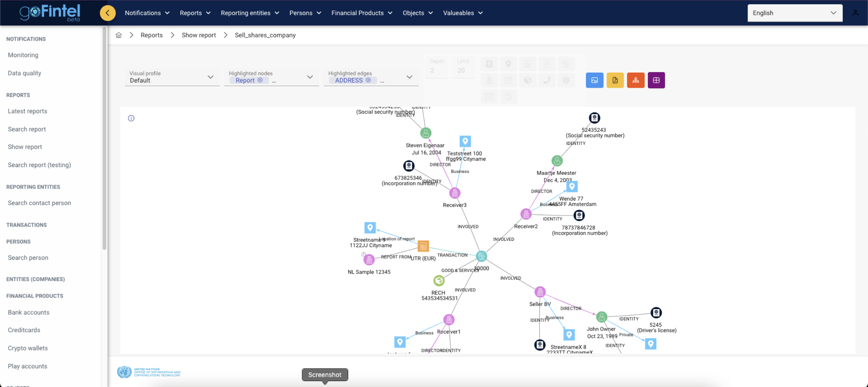Click the Limit input field

point(463,67)
